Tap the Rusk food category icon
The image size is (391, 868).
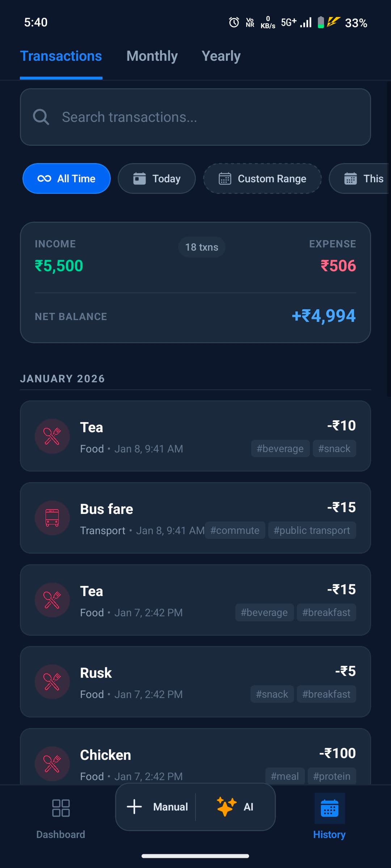click(52, 682)
